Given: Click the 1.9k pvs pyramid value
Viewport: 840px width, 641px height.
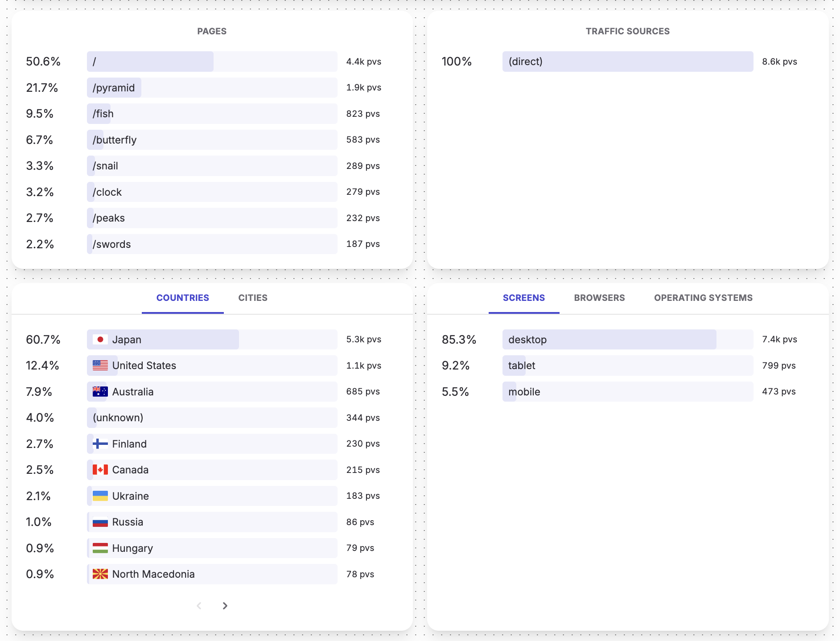Looking at the screenshot, I should [x=364, y=87].
